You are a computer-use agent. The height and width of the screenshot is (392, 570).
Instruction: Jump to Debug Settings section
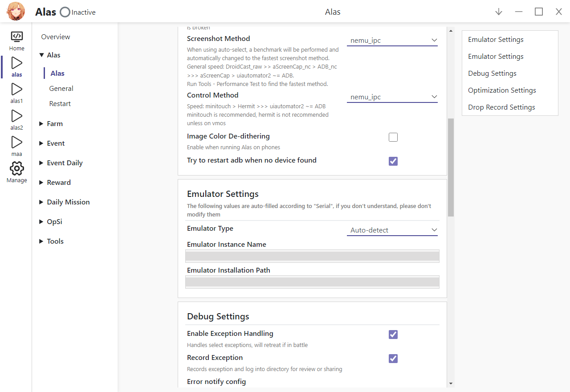492,73
